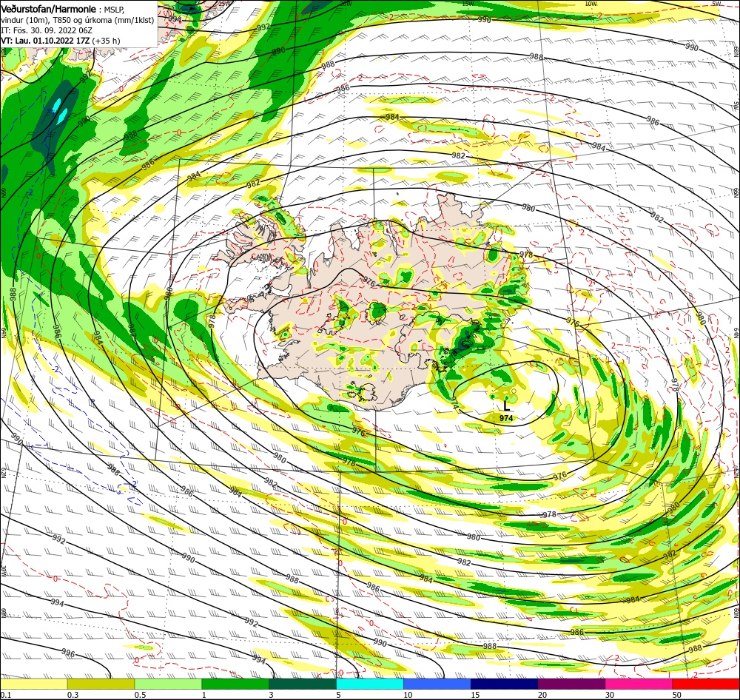Click the 'IT: Fös. 30. 09. 2022 06Z' line
740x700 pixels.
point(47,30)
